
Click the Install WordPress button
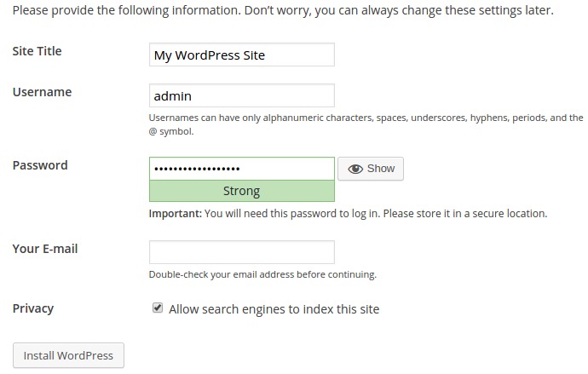click(x=69, y=355)
